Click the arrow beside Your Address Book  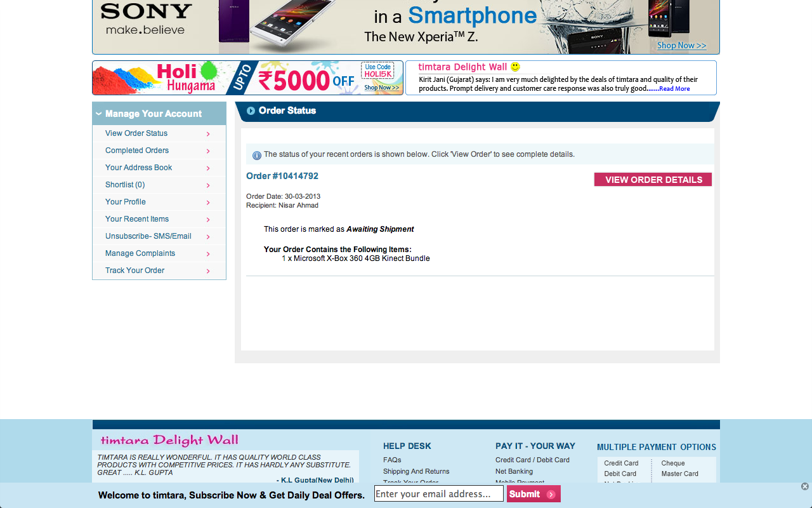(x=208, y=168)
